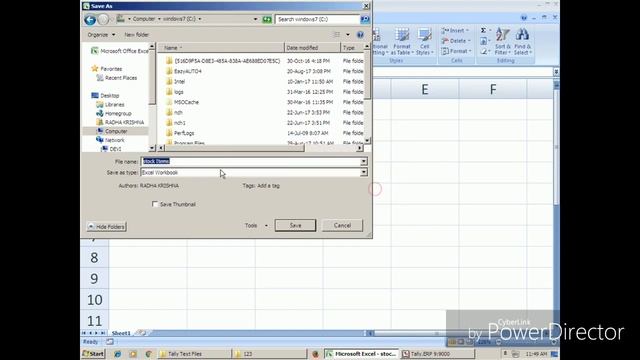Open Cell Styles in Excel ribbon
Screen dimensions: 640x360
[424, 42]
